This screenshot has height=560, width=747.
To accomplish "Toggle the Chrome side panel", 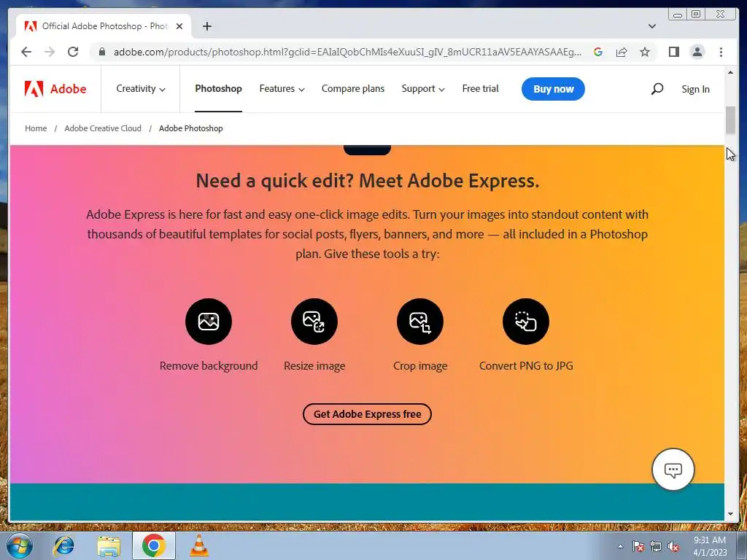I will (x=673, y=52).
